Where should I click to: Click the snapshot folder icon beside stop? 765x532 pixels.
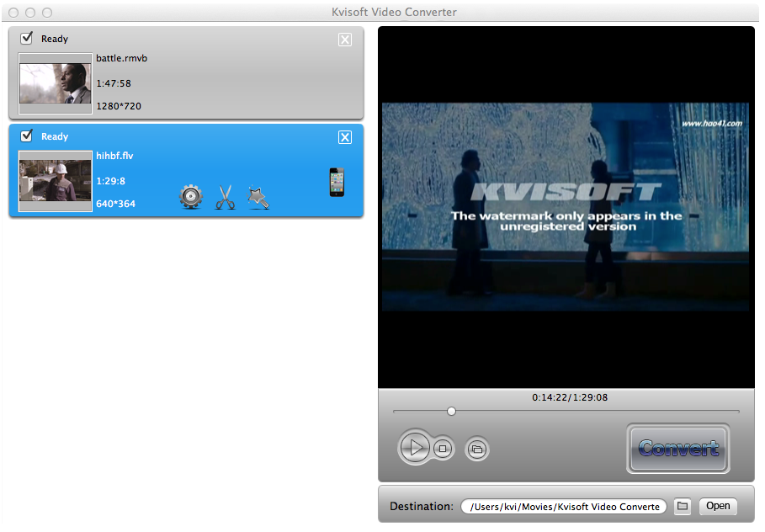click(x=477, y=449)
